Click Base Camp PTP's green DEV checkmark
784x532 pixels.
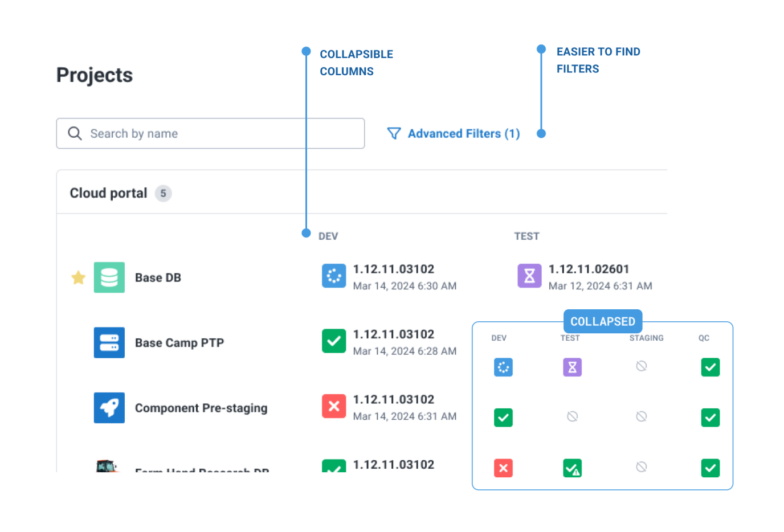click(x=333, y=341)
